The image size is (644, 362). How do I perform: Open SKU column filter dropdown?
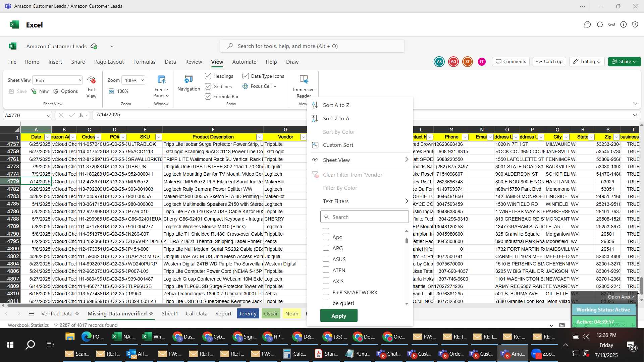pos(159,137)
